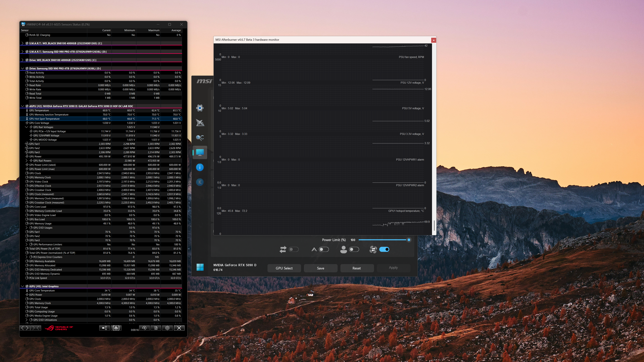Close sensors with the bottom X button
The height and width of the screenshot is (362, 644).
coord(179,328)
